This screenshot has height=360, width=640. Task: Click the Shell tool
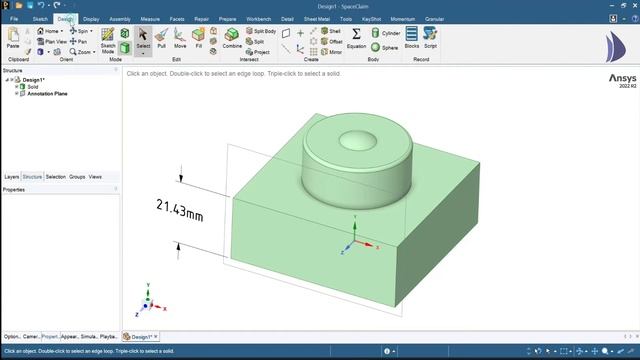331,31
